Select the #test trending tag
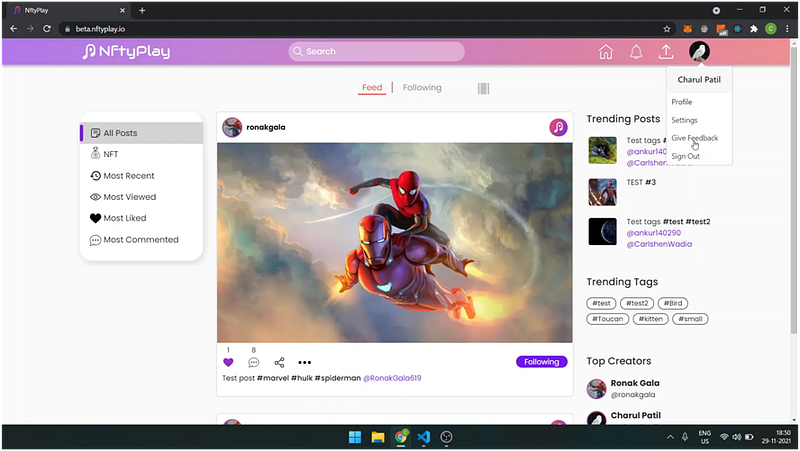Image resolution: width=800 pixels, height=451 pixels. click(x=601, y=303)
